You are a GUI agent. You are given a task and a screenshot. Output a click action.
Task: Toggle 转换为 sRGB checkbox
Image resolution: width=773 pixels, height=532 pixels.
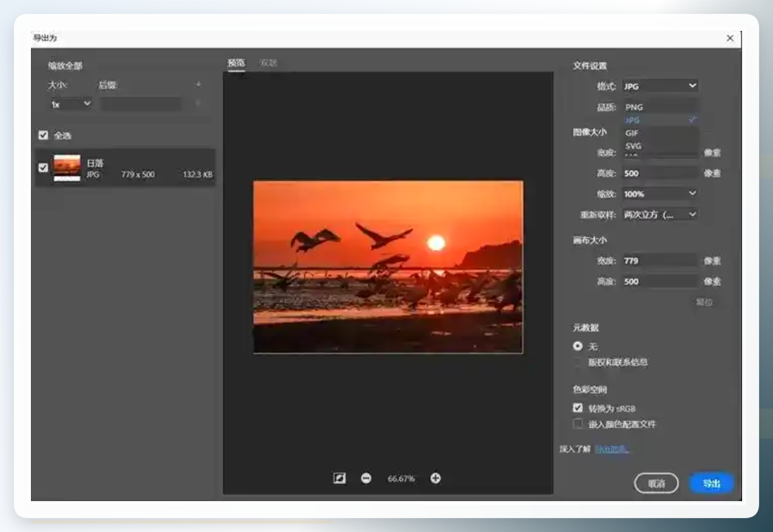[x=578, y=408]
